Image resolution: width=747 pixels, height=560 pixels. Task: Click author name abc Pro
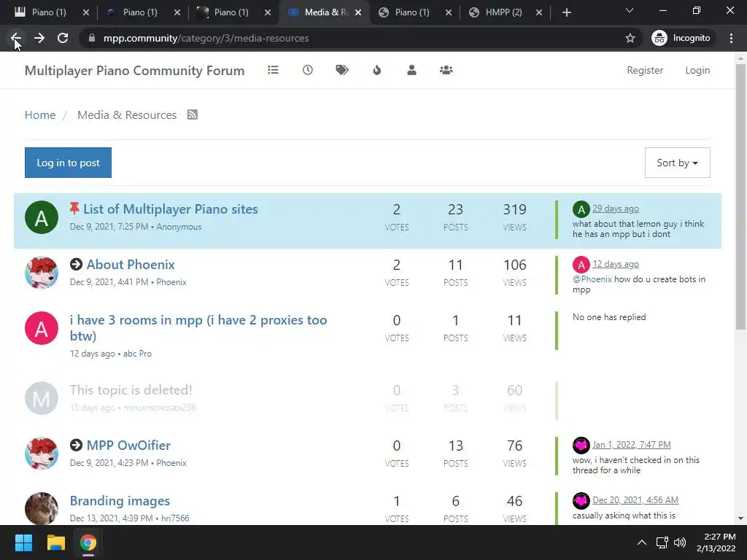137,354
